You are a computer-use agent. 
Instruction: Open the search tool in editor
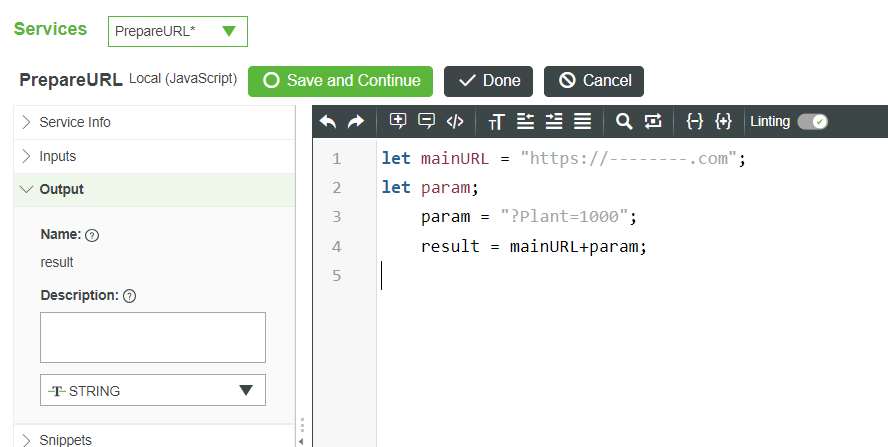point(624,122)
